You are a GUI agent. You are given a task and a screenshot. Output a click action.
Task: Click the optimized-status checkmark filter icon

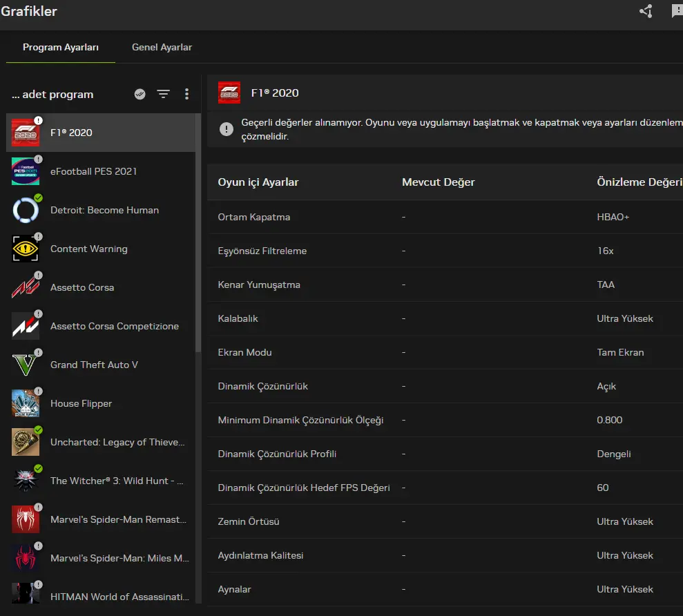(140, 94)
